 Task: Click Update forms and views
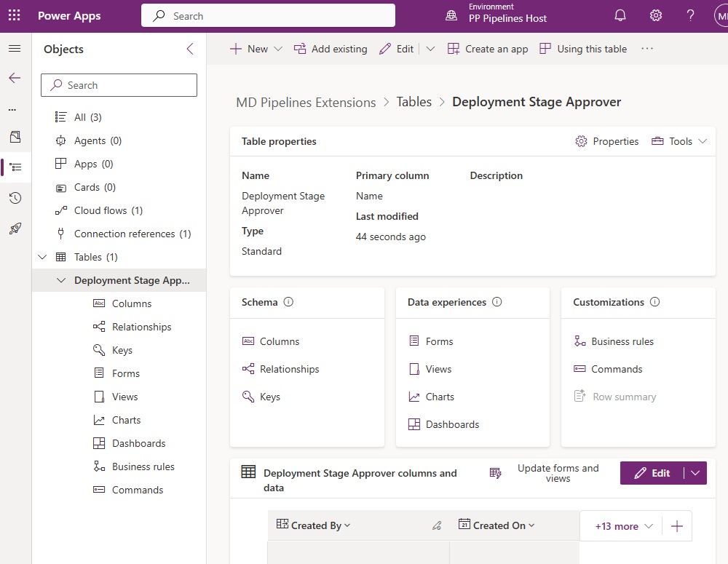point(544,473)
